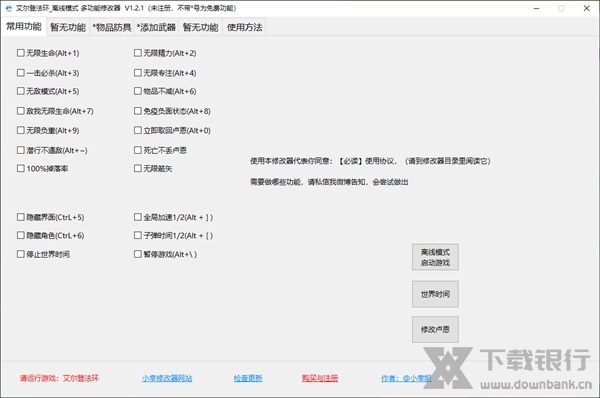
Task: Turn on 一击必杀(Alt+3)
Action: (x=48, y=73)
